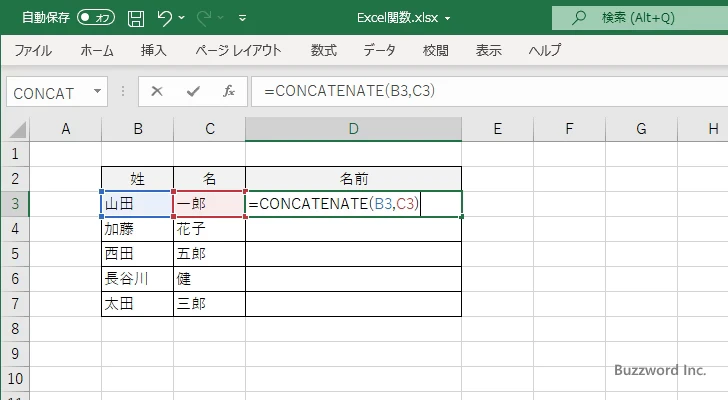
Task: Select row 1 header
Action: 15,154
